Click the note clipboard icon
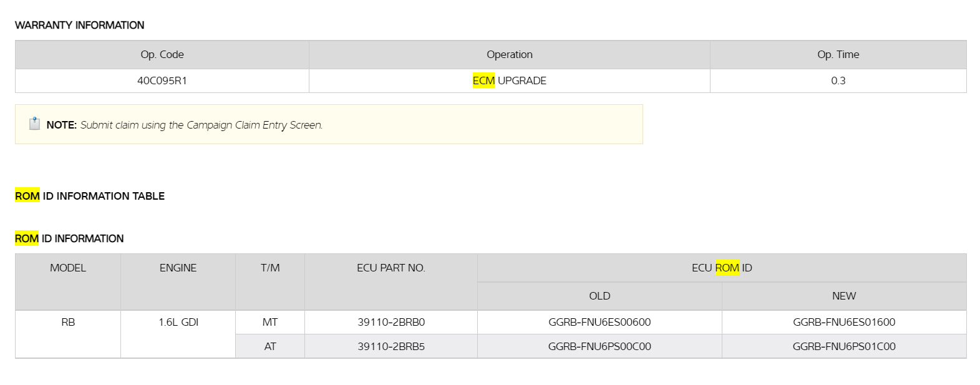The image size is (980, 385). coord(35,124)
